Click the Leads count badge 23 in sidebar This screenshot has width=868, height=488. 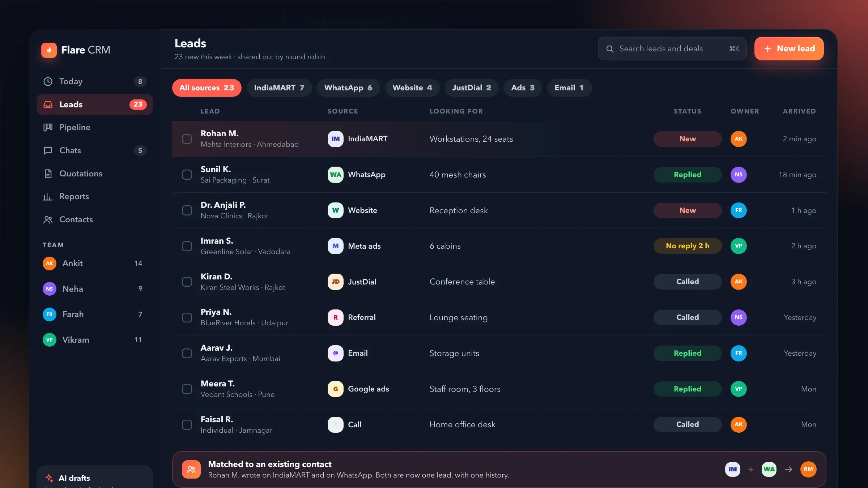[138, 104]
